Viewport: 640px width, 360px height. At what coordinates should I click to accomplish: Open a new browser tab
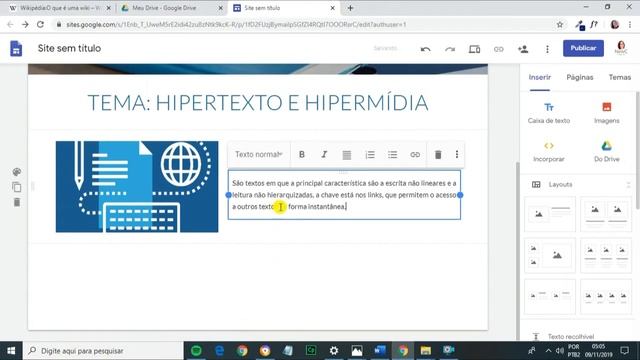(x=350, y=8)
